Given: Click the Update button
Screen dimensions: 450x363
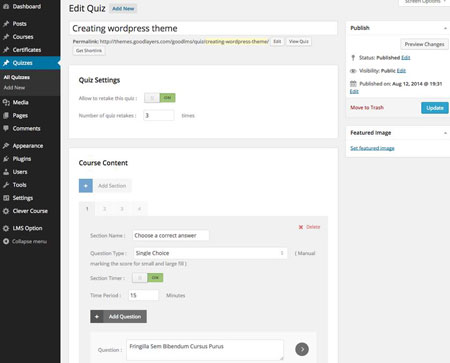Looking at the screenshot, I should 435,108.
